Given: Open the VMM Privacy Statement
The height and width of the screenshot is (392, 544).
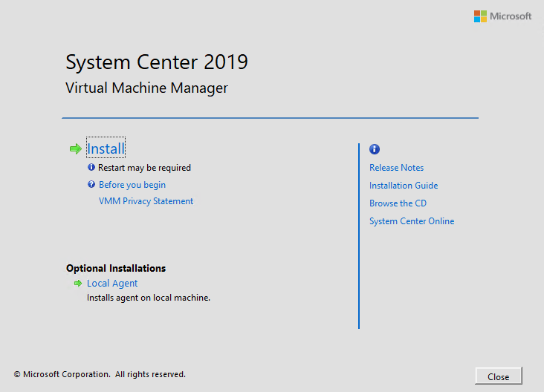Looking at the screenshot, I should point(146,201).
